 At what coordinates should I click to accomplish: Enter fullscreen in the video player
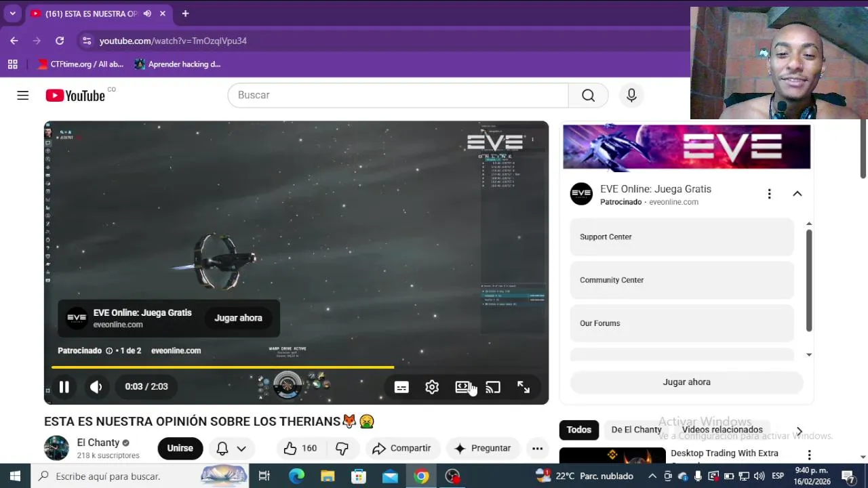click(524, 387)
